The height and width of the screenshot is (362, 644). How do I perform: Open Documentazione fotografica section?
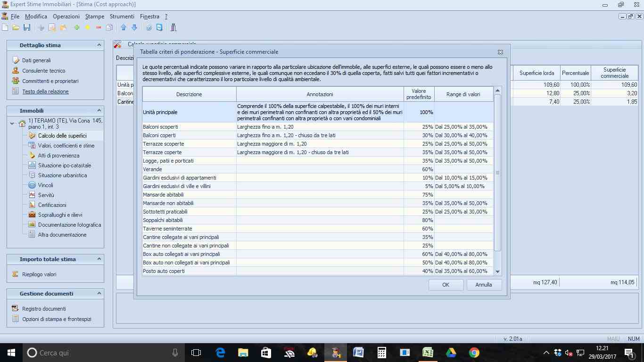coord(69,225)
